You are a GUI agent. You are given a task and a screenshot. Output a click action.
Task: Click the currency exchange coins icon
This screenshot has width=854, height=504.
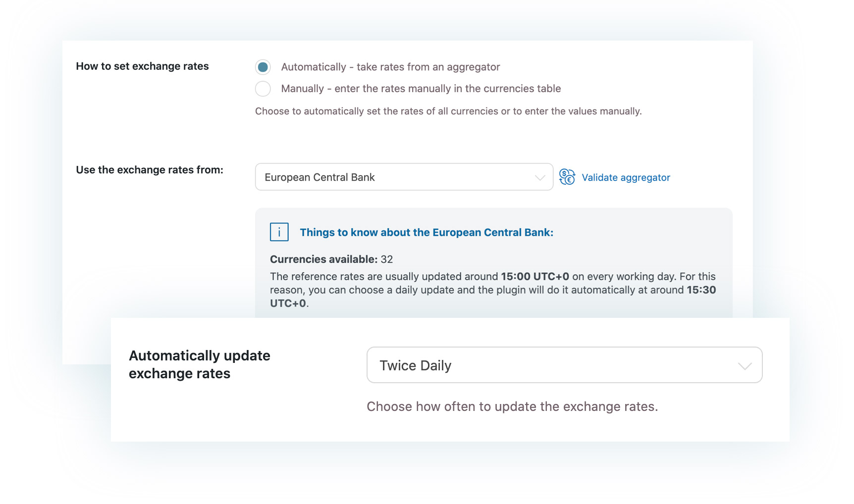point(567,177)
